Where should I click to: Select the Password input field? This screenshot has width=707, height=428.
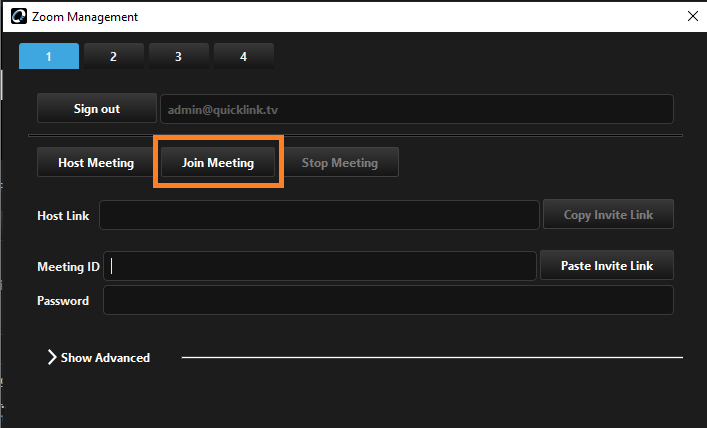pos(388,300)
